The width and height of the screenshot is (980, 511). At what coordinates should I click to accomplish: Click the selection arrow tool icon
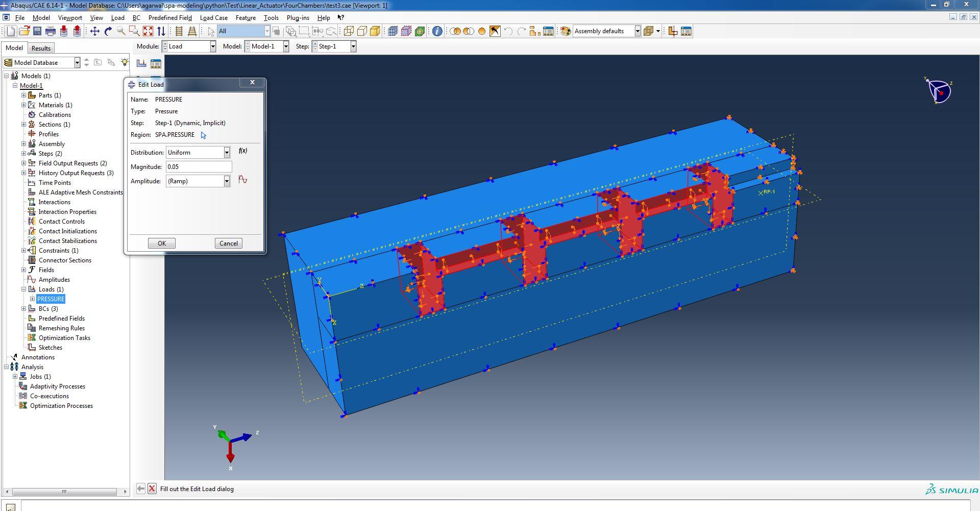[x=211, y=31]
